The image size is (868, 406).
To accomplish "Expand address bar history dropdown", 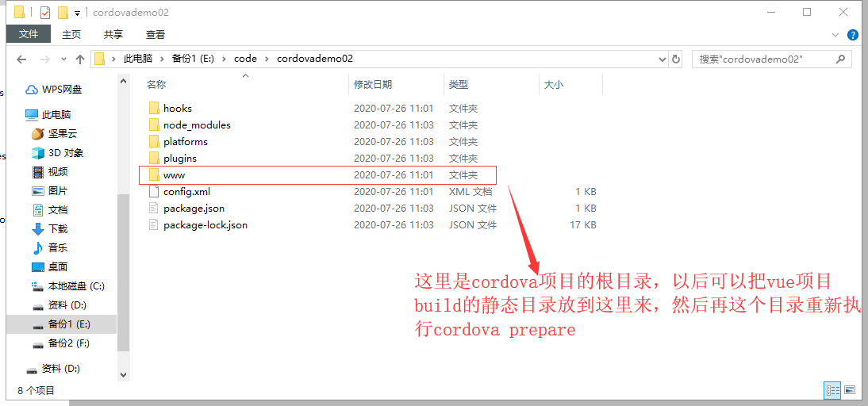I will pyautogui.click(x=662, y=59).
